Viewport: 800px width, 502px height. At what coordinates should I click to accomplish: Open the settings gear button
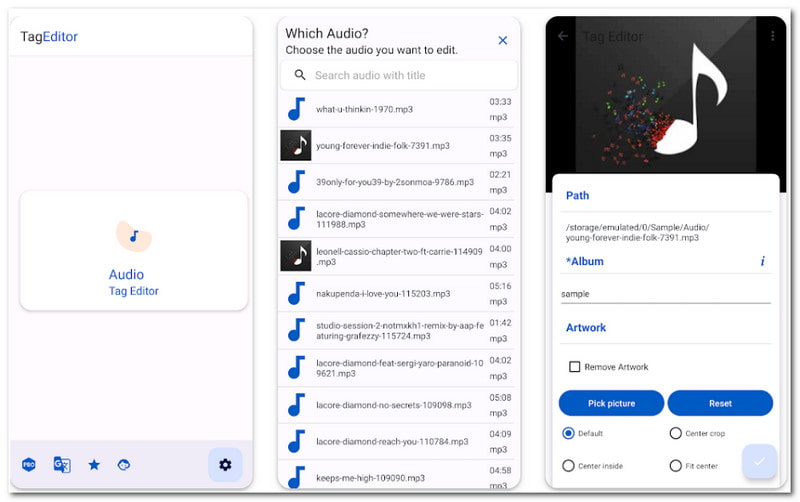(225, 465)
